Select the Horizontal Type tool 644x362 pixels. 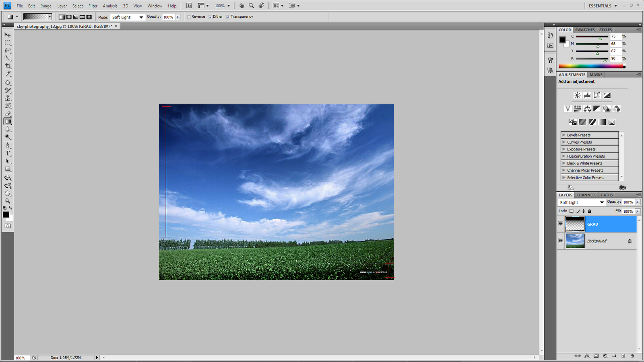tap(8, 153)
